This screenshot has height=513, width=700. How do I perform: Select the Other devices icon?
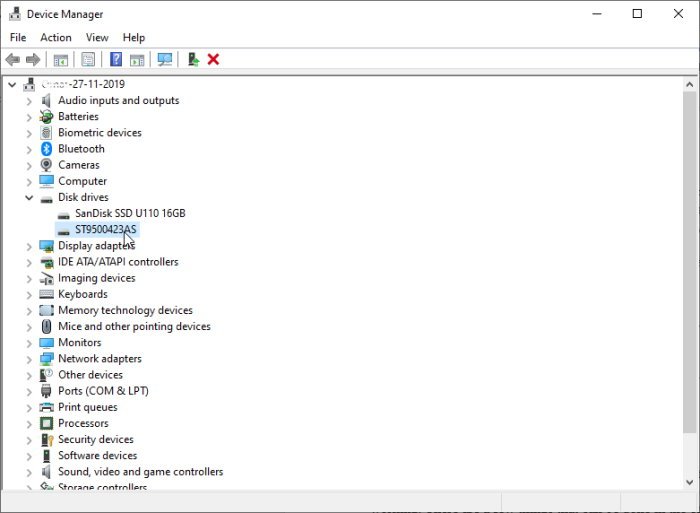[x=46, y=375]
